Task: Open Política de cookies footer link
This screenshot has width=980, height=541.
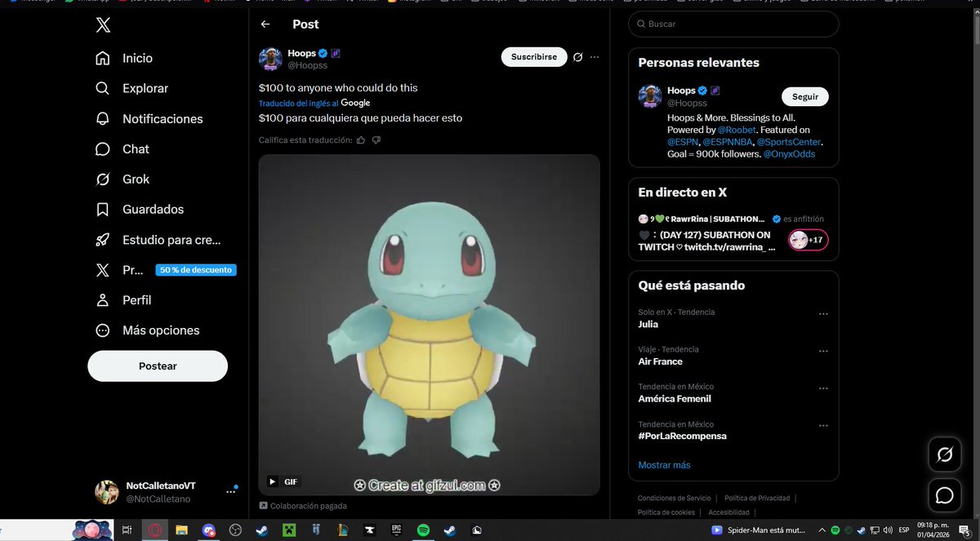Action: (x=666, y=512)
